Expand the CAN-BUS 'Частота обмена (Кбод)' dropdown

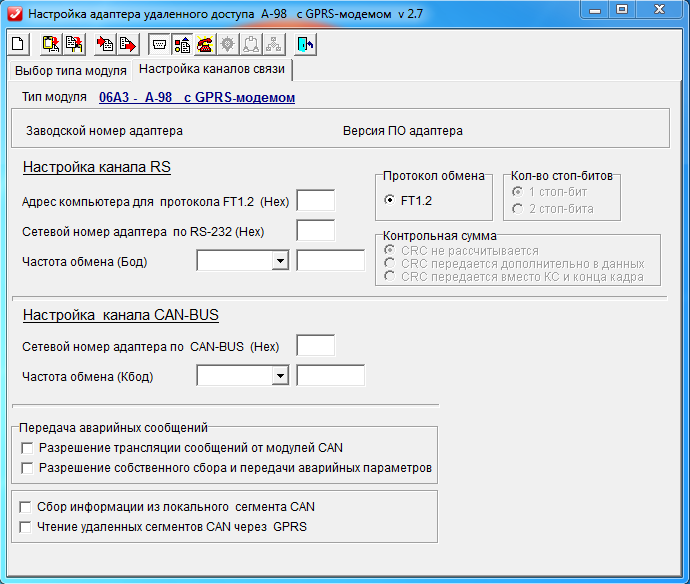coord(279,376)
